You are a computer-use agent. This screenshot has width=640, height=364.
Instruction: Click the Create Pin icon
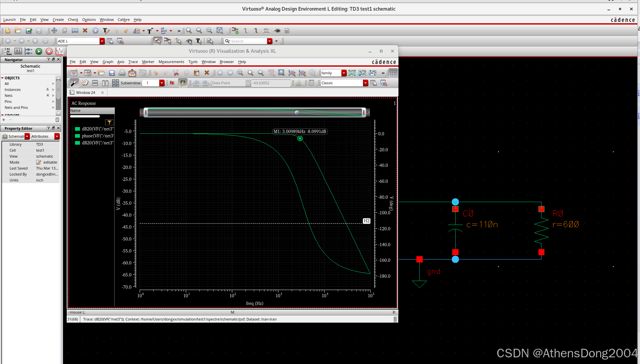277,31
